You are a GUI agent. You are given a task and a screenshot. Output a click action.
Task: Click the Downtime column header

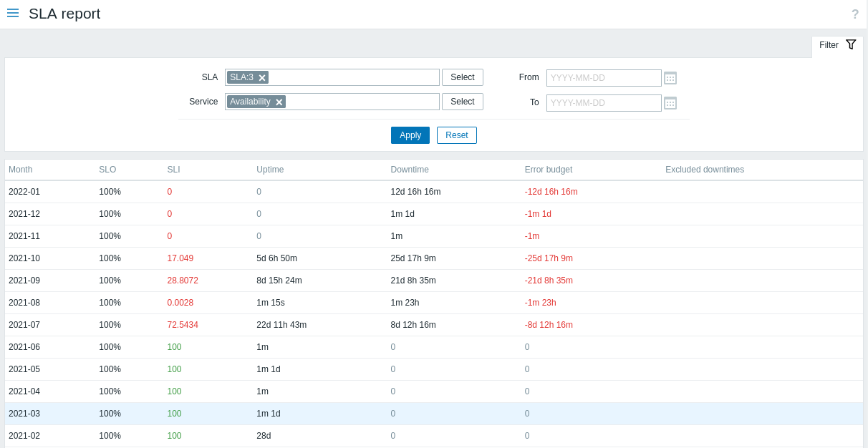pos(410,170)
